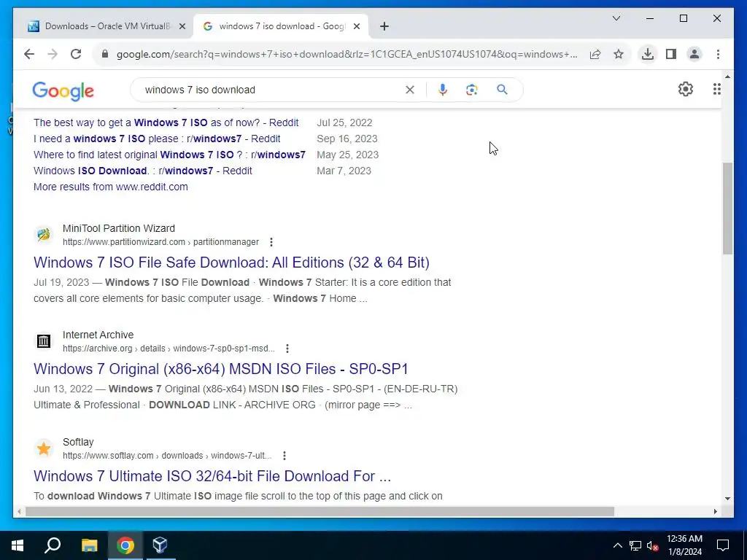Click the taskbar clock showing 12:36 AM

pos(684,545)
